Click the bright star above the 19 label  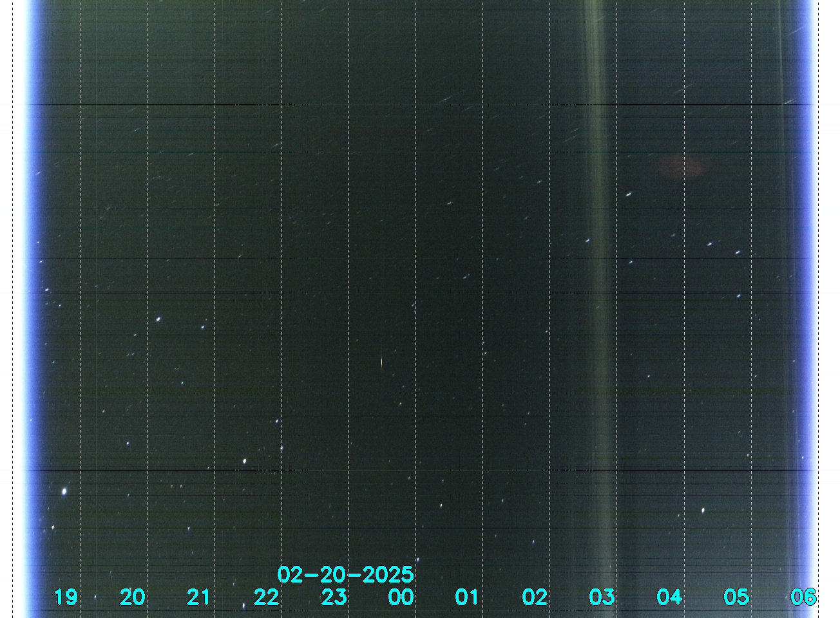64,492
